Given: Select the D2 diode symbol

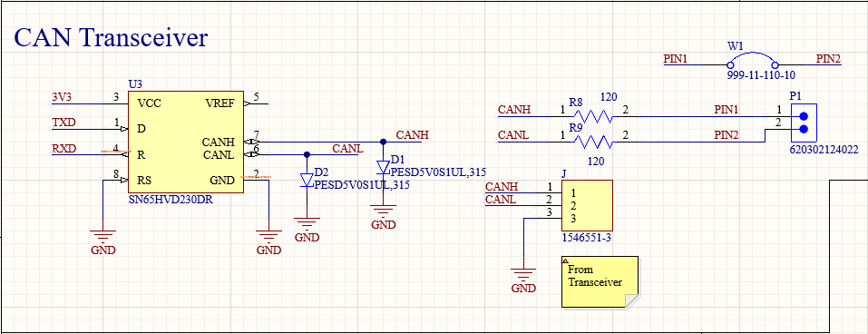Looking at the screenshot, I should [307, 180].
